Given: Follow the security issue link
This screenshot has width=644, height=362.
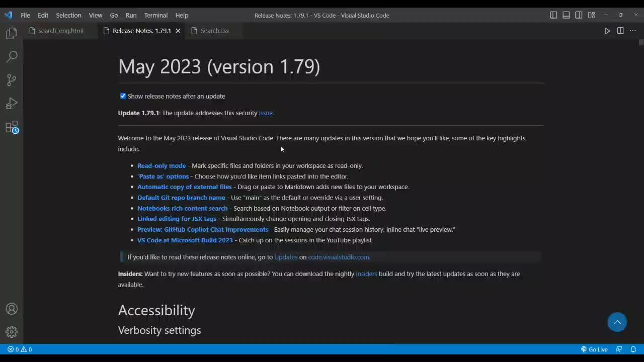Looking at the screenshot, I should click(x=265, y=113).
